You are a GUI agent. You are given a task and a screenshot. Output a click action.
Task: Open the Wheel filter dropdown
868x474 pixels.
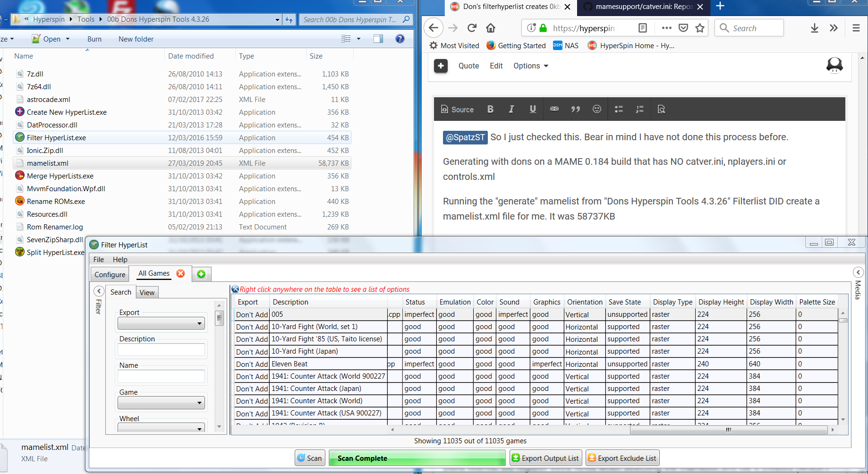[x=161, y=427]
